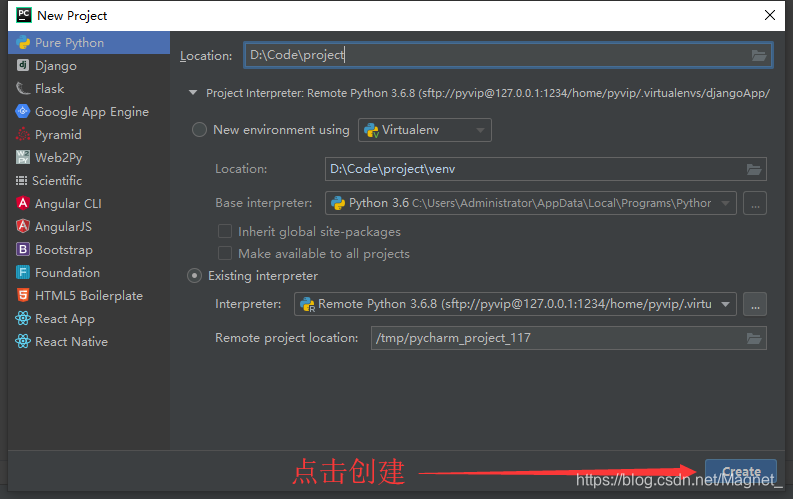Click the React App atom icon

tap(23, 318)
